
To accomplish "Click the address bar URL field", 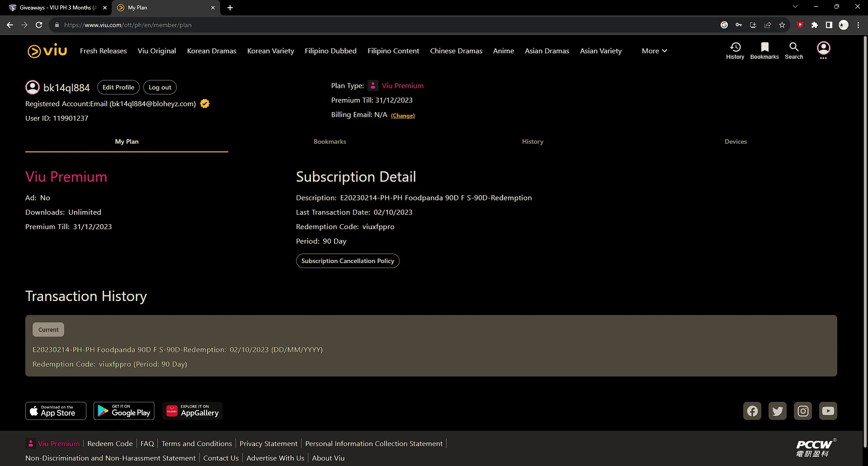I will (x=384, y=25).
